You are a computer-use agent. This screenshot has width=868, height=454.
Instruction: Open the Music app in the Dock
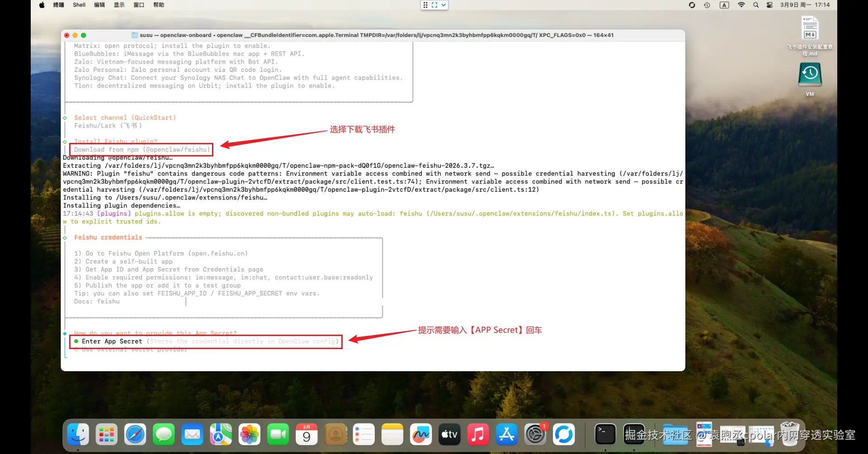478,435
